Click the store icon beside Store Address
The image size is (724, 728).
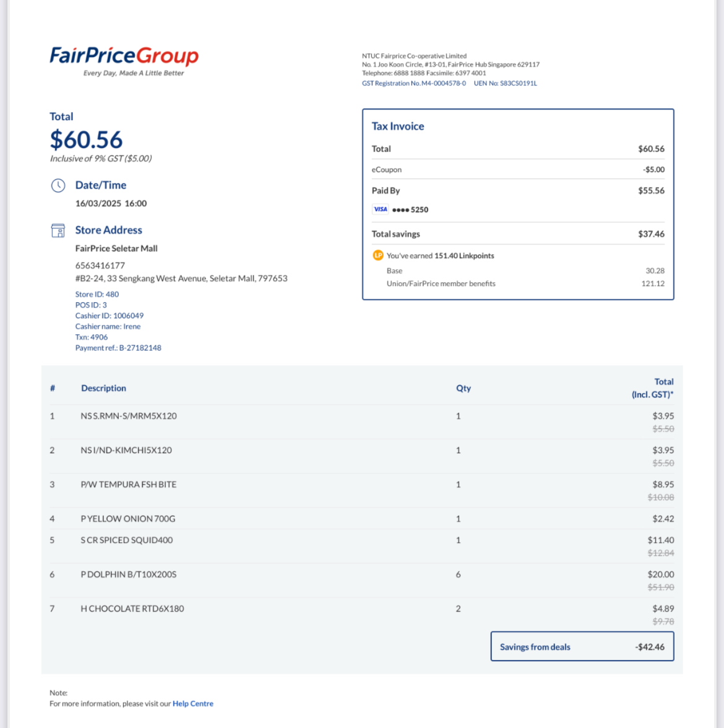[58, 230]
